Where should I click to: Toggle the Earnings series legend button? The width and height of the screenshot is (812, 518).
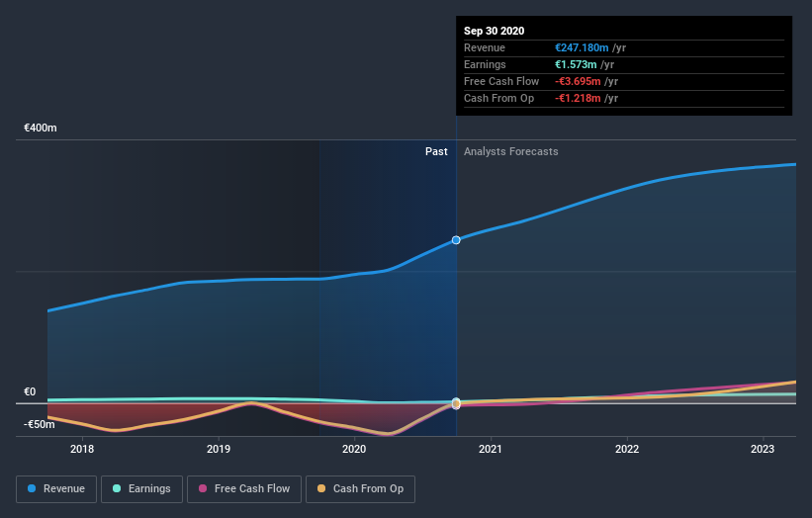coord(141,489)
